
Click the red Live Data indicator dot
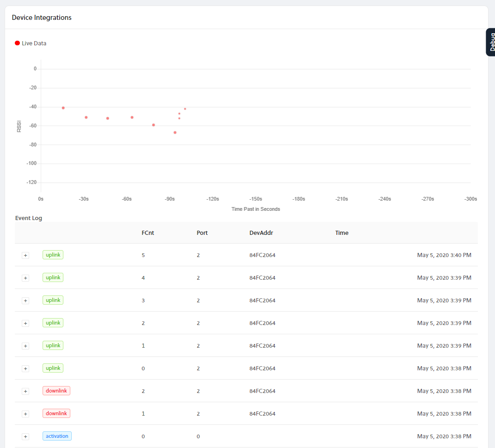[x=18, y=43]
